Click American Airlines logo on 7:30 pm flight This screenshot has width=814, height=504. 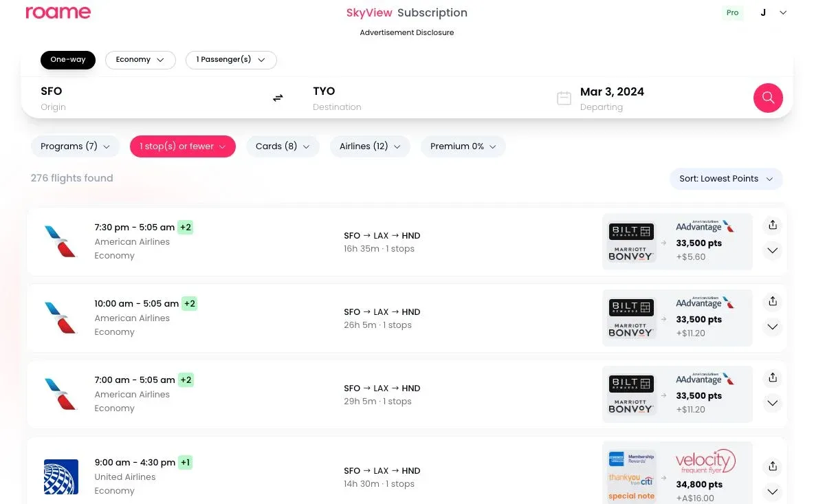coord(60,241)
